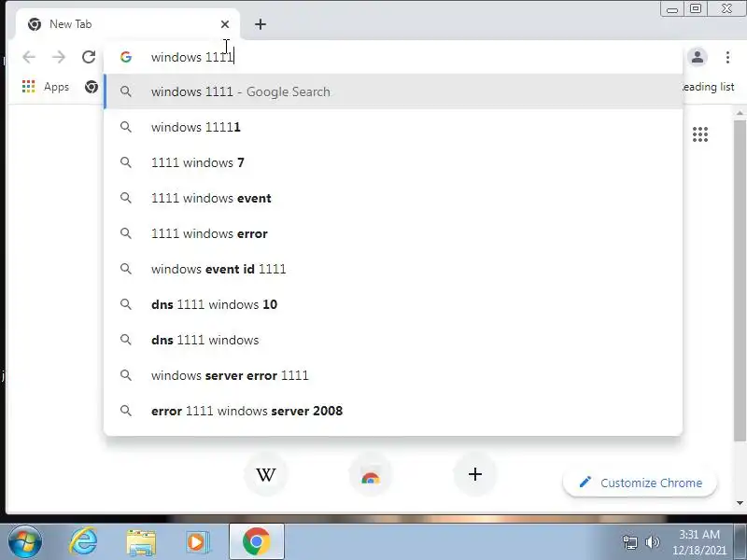Choose 'windows 1111 - Google Search' suggestion
The height and width of the screenshot is (560, 747).
point(393,91)
